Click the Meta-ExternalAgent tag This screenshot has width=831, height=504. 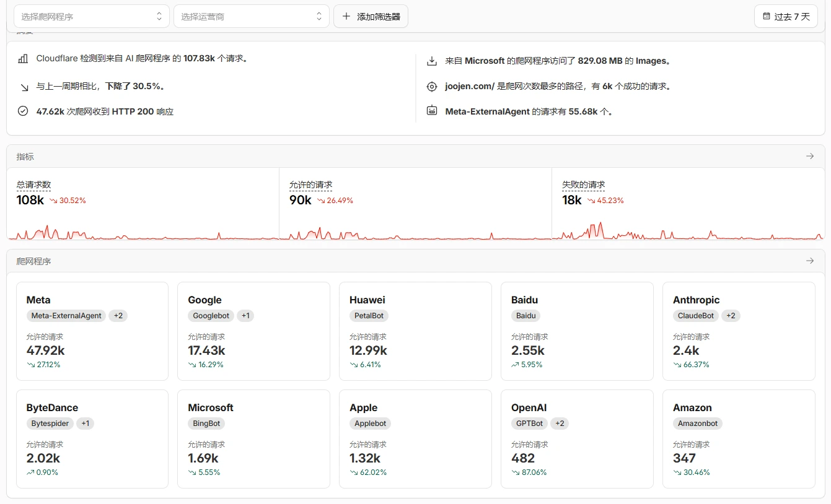coord(66,316)
